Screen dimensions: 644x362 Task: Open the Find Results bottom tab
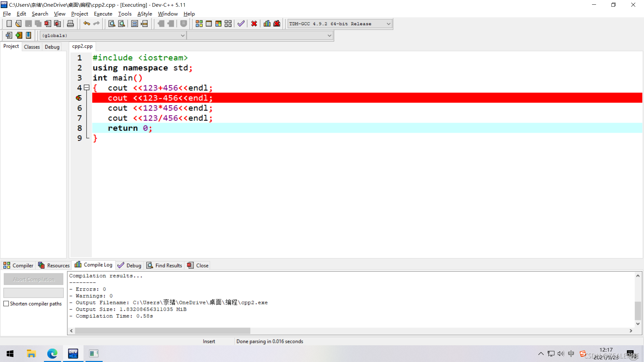point(164,265)
